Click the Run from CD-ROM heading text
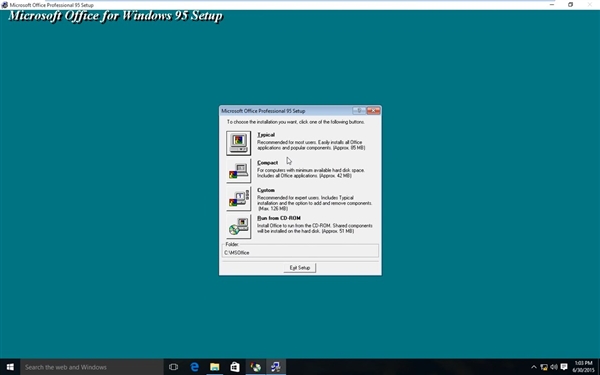The width and height of the screenshot is (600, 375). click(279, 218)
